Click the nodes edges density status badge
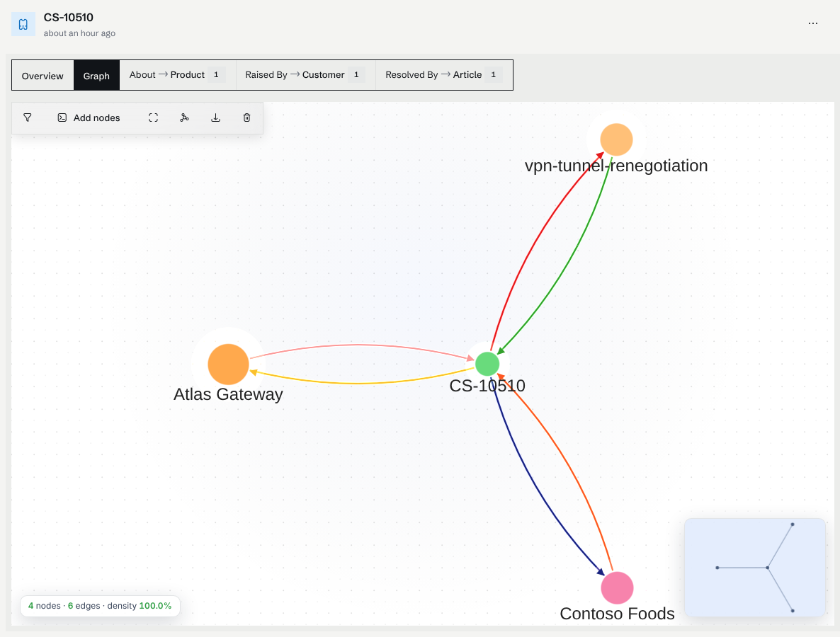The width and height of the screenshot is (840, 637). pyautogui.click(x=100, y=606)
